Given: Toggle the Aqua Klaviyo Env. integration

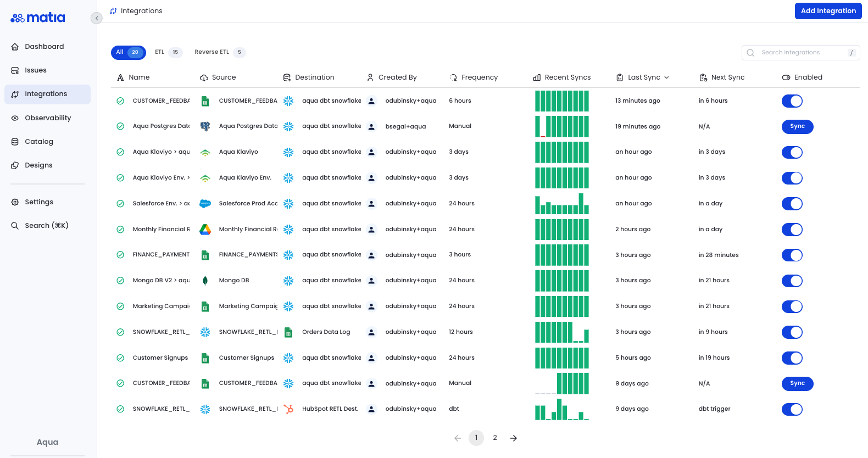Looking at the screenshot, I should 792,178.
